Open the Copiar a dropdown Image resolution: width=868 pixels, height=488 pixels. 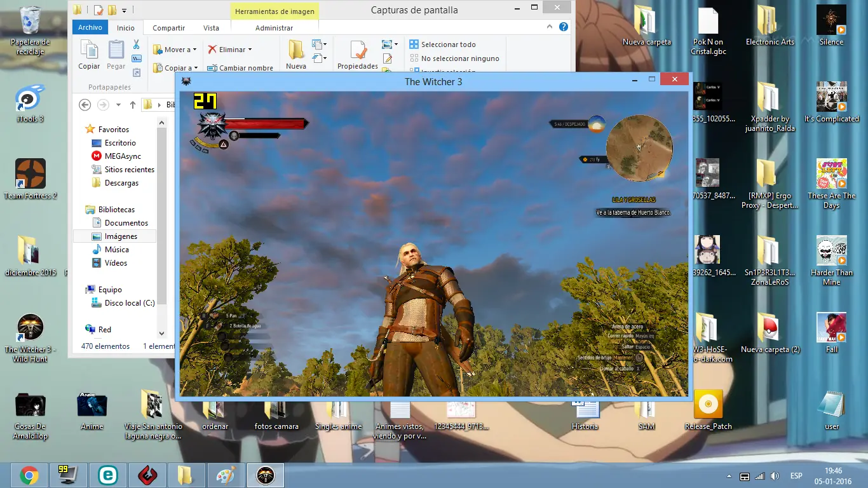(x=175, y=67)
